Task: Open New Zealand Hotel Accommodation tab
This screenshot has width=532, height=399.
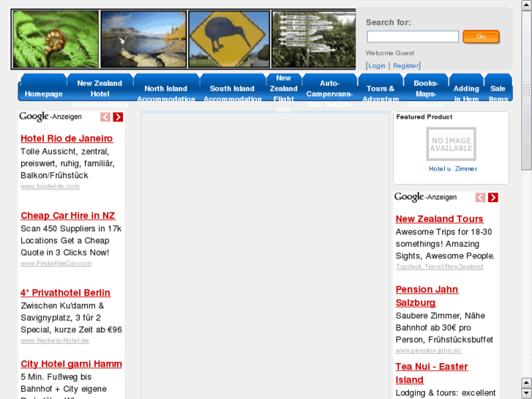Action: pos(100,87)
